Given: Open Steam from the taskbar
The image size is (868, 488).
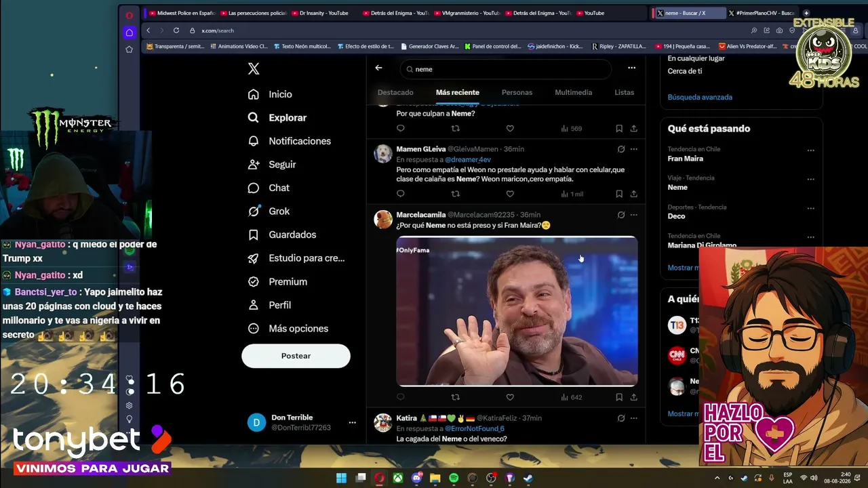Looking at the screenshot, I should pos(528,478).
